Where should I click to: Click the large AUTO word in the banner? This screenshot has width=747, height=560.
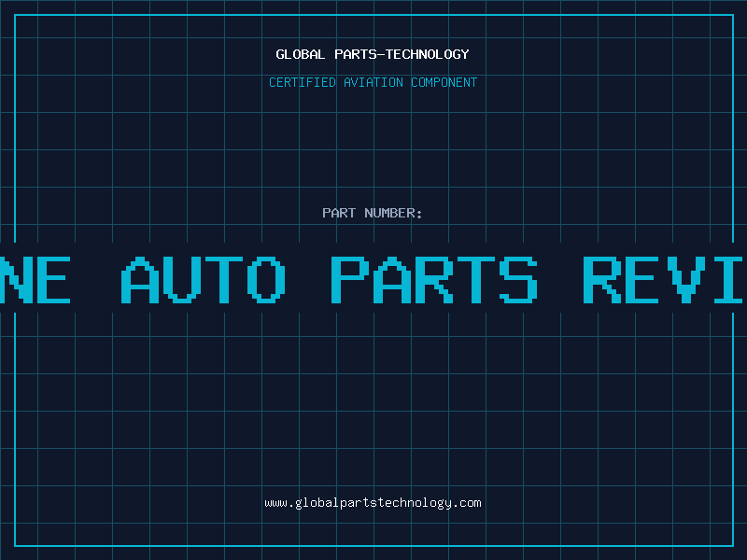[204, 279]
